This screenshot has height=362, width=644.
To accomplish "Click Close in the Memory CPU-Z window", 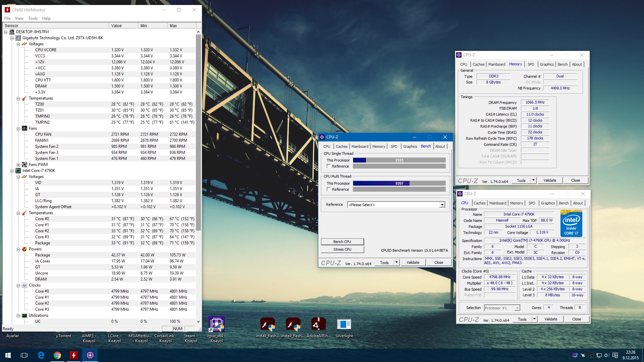I will (576, 180).
